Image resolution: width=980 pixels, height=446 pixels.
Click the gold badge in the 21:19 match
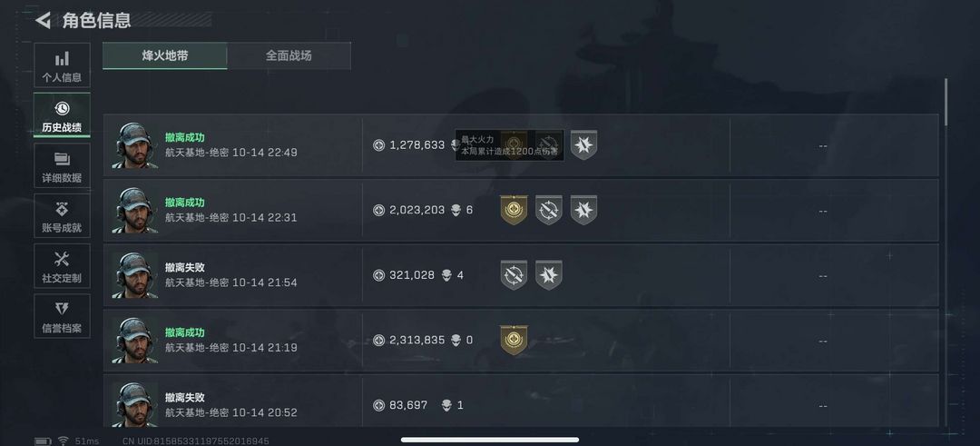pos(514,341)
